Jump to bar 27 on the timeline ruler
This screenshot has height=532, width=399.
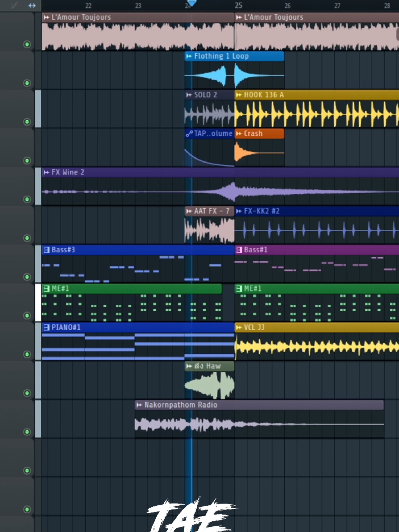pos(337,6)
